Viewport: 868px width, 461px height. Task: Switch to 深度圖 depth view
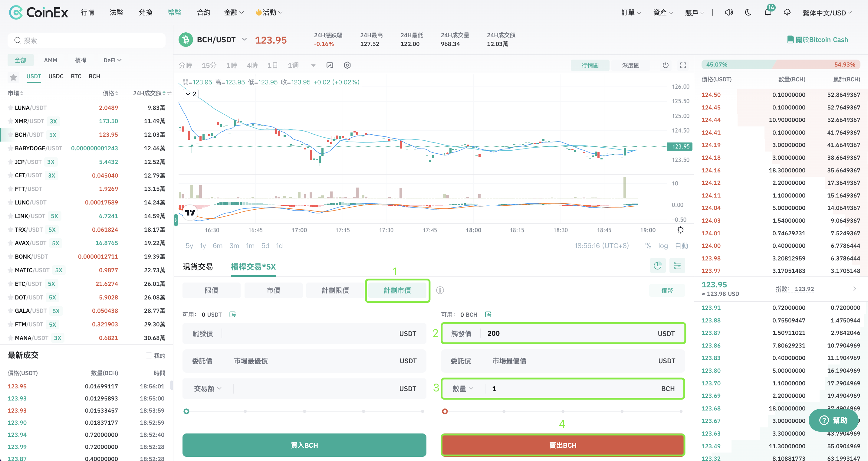630,65
